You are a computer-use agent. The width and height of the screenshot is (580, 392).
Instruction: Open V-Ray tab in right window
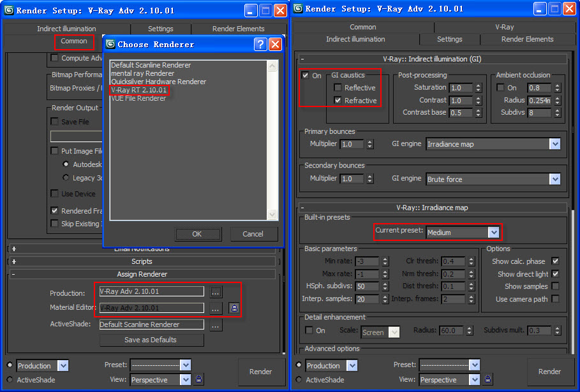pos(505,27)
